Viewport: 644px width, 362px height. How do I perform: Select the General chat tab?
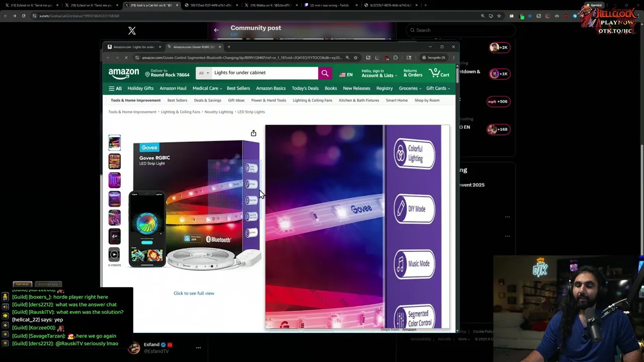click(22, 285)
